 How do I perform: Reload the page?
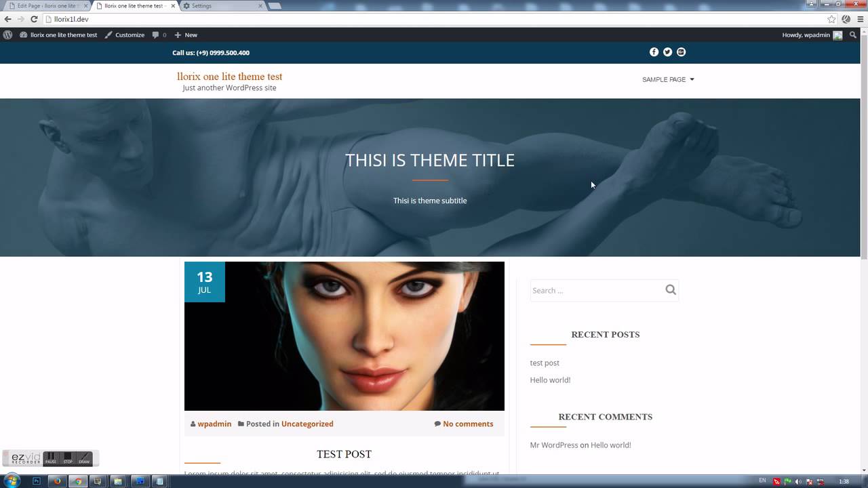(x=34, y=19)
